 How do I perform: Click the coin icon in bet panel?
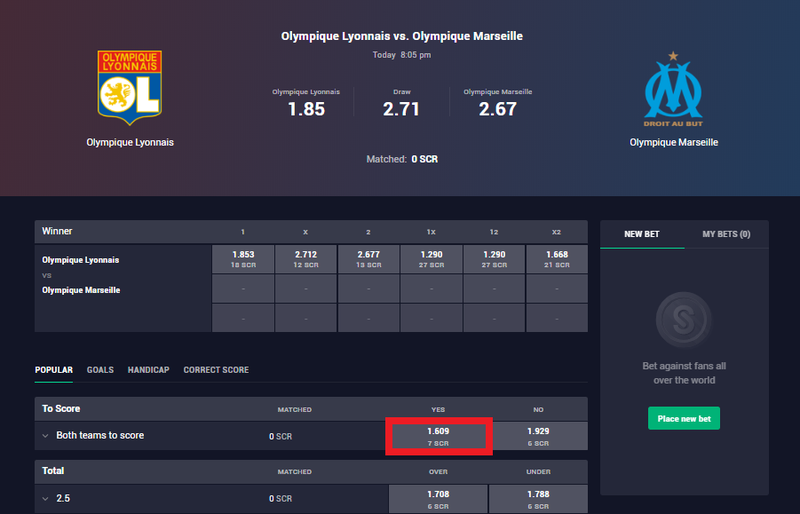(684, 320)
